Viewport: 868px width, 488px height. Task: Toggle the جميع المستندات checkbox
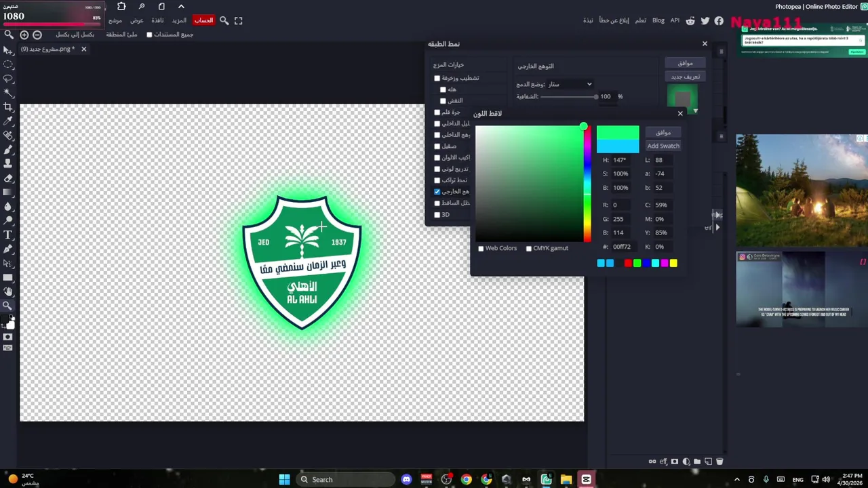pyautogui.click(x=150, y=35)
